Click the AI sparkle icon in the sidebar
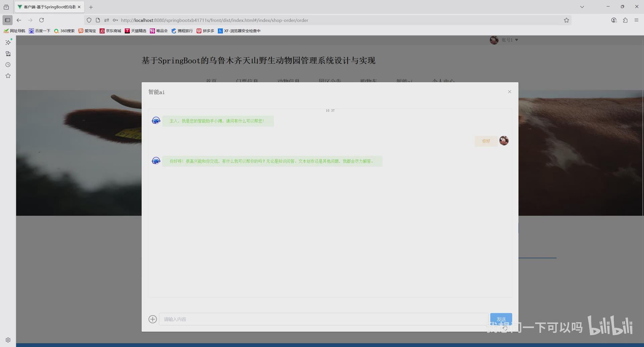The image size is (644, 347). pos(8,43)
